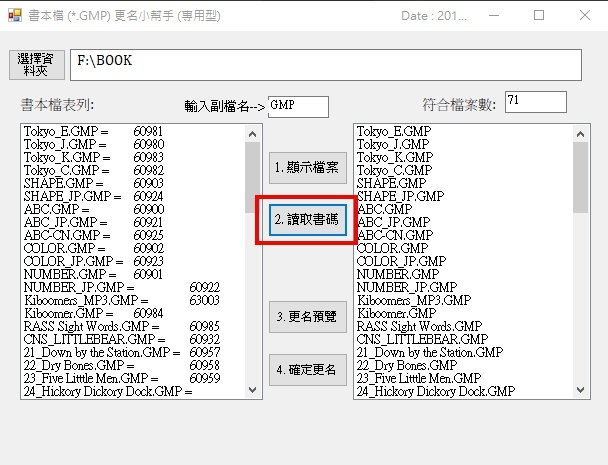Click the 4. 確定更名 button
The width and height of the screenshot is (608, 465).
point(308,370)
